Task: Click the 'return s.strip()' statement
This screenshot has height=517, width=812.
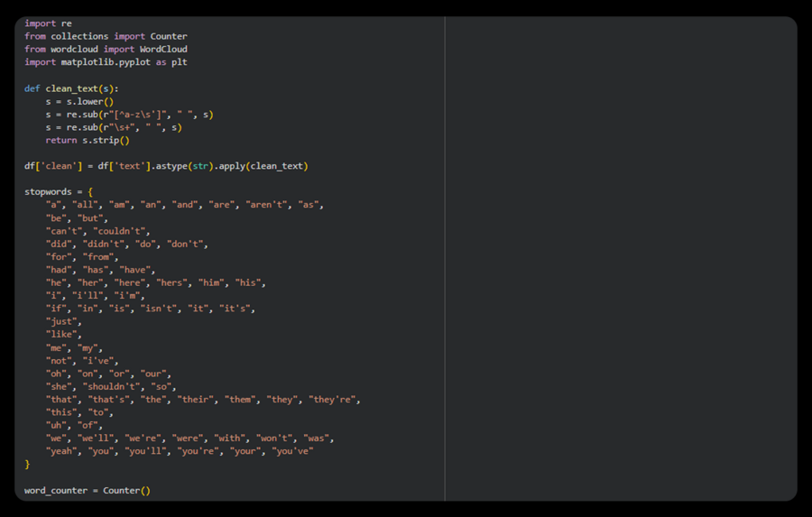Action: [x=88, y=140]
